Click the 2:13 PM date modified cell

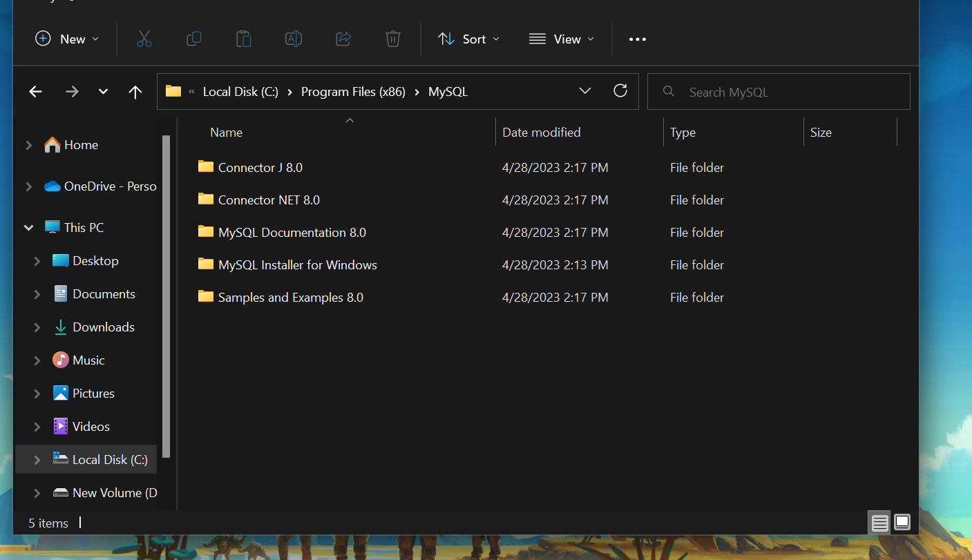pyautogui.click(x=555, y=264)
